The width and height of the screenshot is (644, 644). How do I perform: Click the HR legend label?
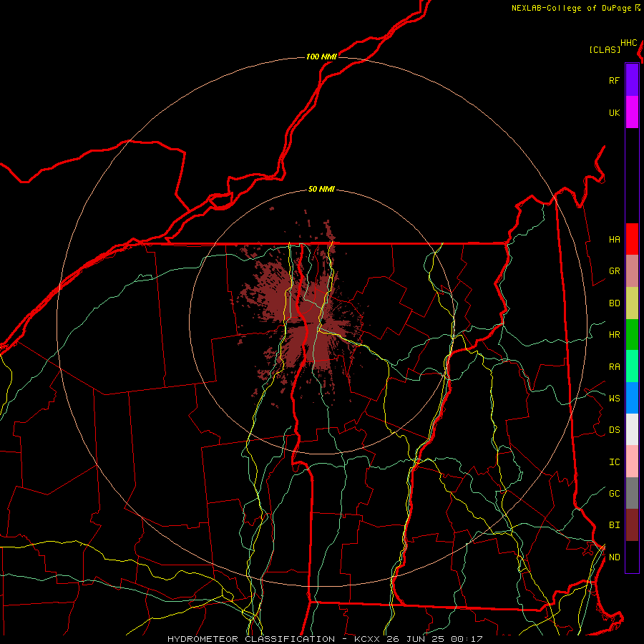point(614,335)
